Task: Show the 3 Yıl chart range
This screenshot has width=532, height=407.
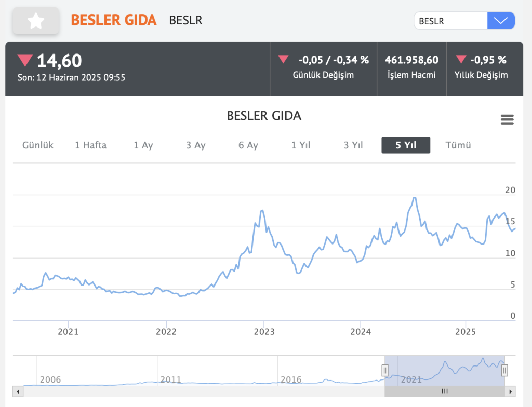Action: [x=353, y=145]
